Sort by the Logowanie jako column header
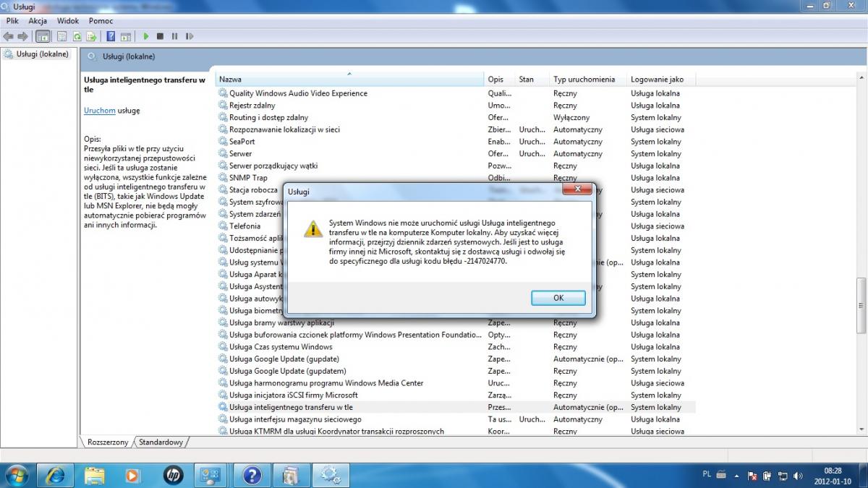This screenshot has height=488, width=868. 661,79
